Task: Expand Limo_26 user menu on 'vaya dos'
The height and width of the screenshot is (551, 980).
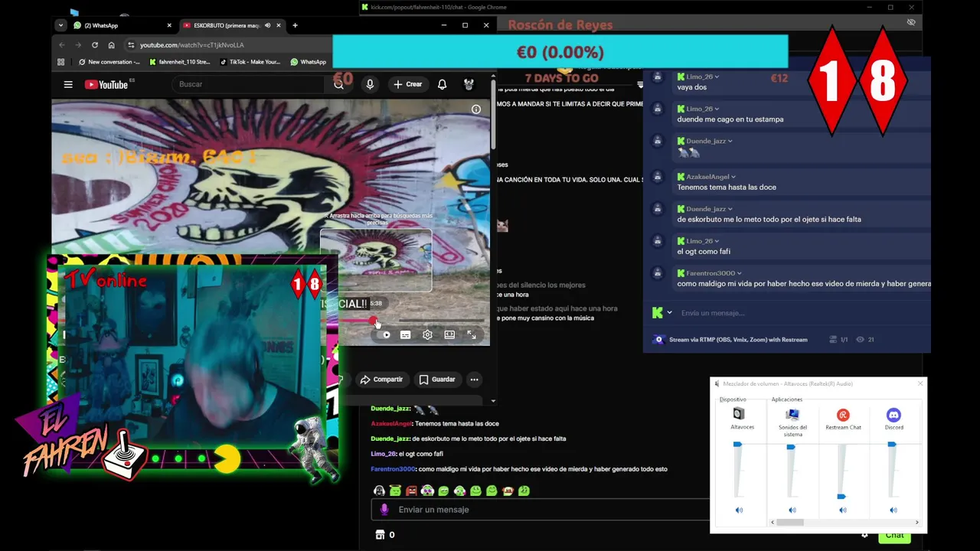Action: click(x=717, y=77)
